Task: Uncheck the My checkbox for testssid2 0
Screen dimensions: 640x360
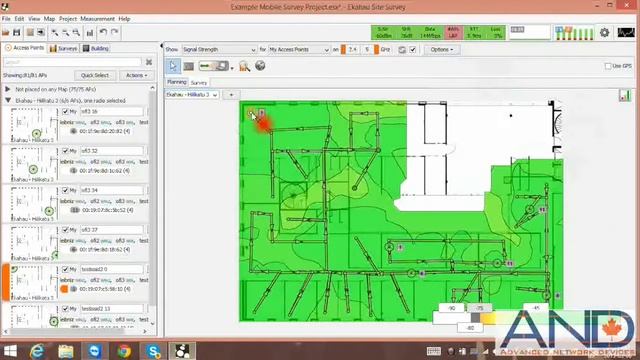Action: click(65, 269)
